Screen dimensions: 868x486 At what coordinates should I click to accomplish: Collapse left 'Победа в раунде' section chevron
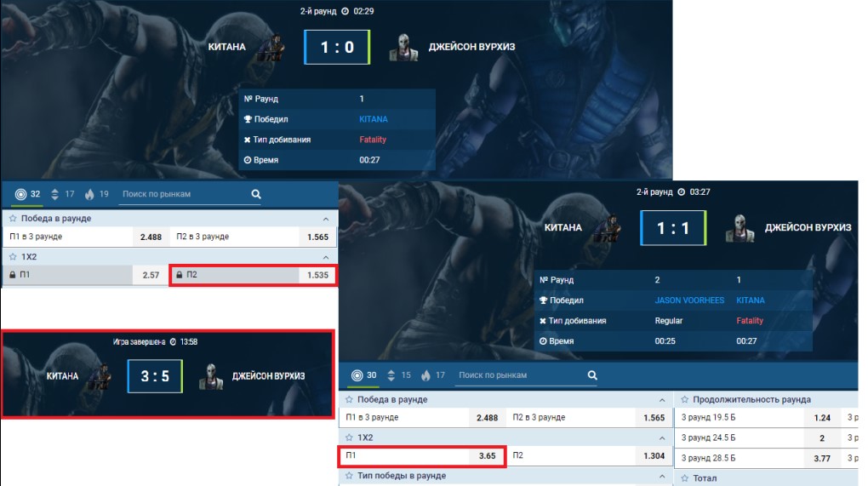click(x=325, y=220)
